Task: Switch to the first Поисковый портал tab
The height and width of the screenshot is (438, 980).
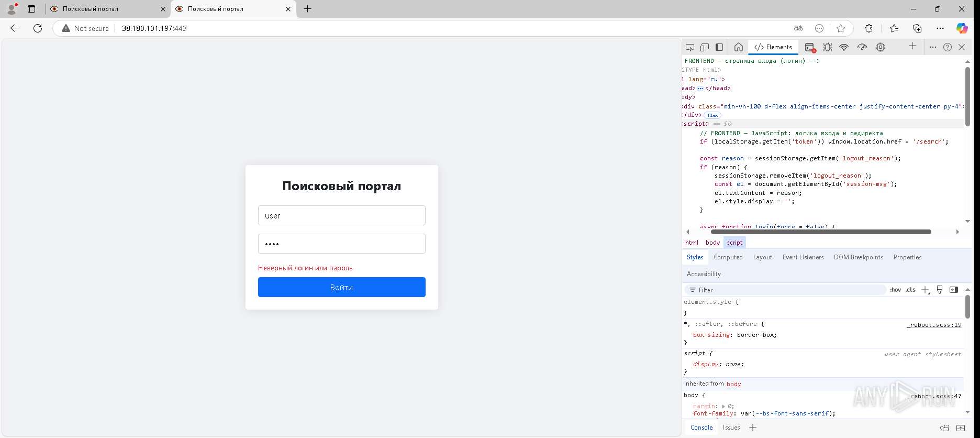Action: click(x=107, y=9)
